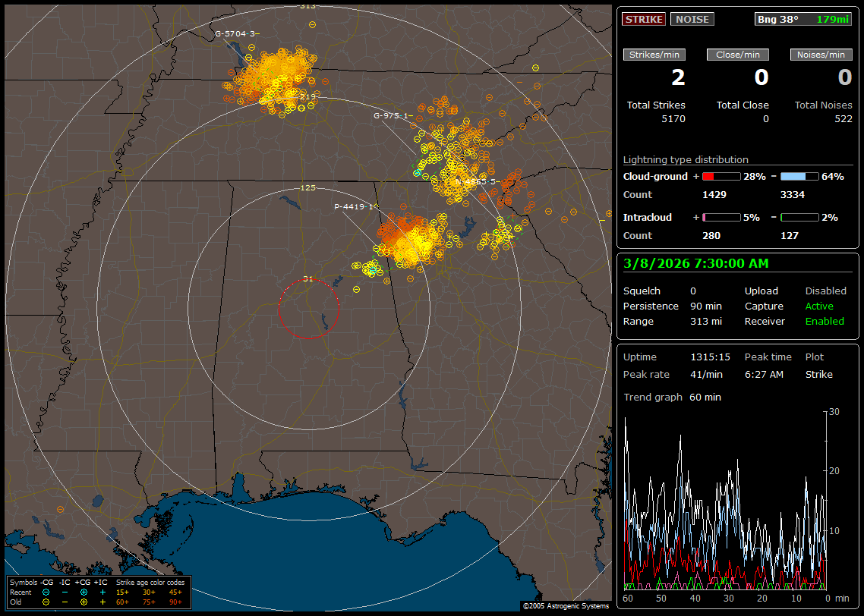Click the positive Cloud-ground red percentage bar
Screen dimensions: 864x616
(721, 176)
